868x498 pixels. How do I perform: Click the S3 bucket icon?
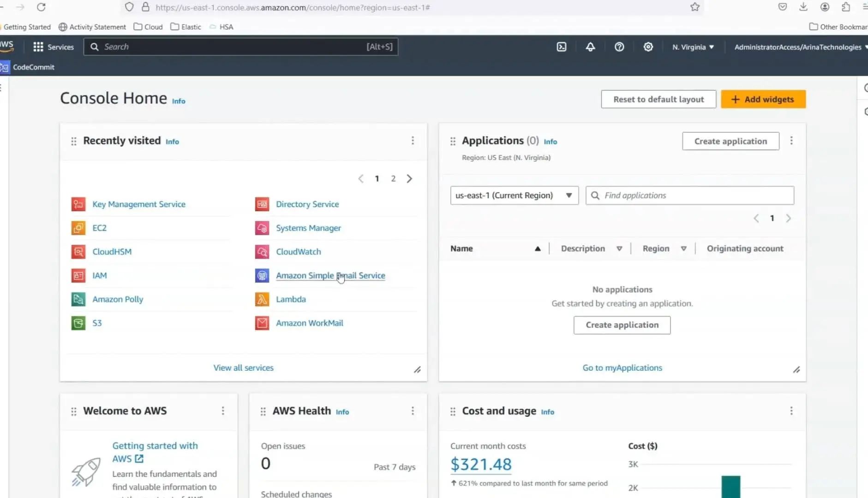[78, 323]
